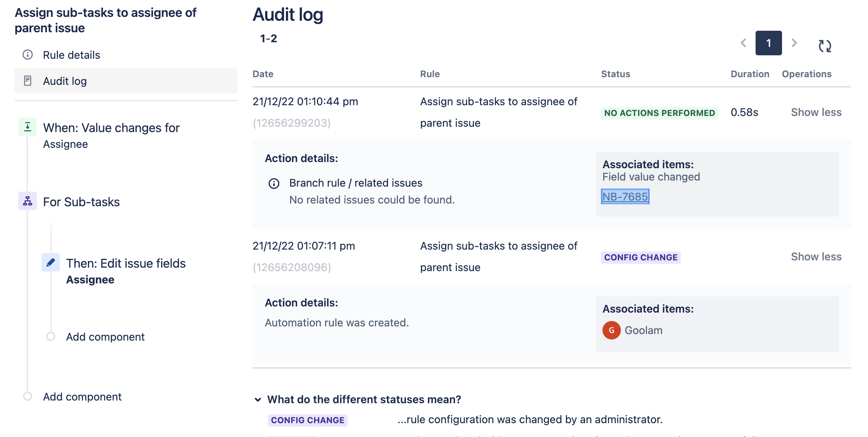Select Audit log in sidebar
Image resolution: width=868 pixels, height=437 pixels.
(65, 81)
